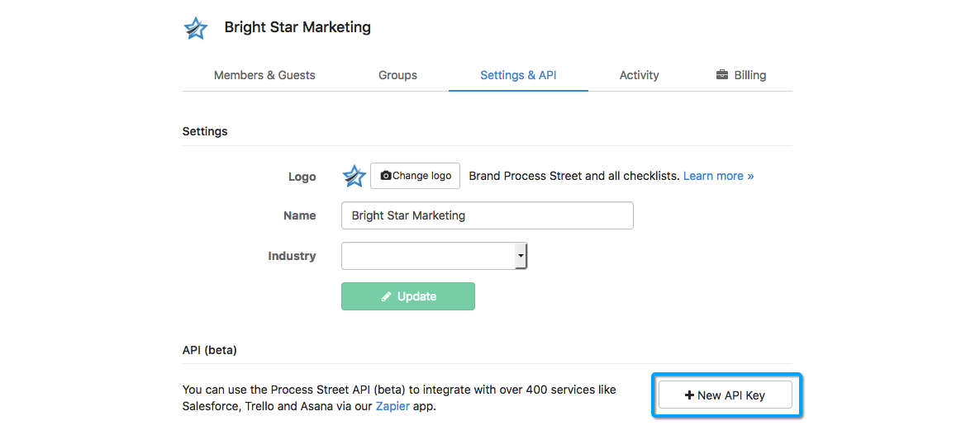The width and height of the screenshot is (980, 435).
Task: Click the Logo field label
Action: point(302,177)
